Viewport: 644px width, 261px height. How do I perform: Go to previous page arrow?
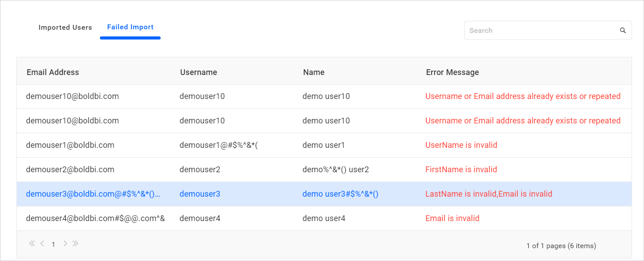[x=42, y=244]
